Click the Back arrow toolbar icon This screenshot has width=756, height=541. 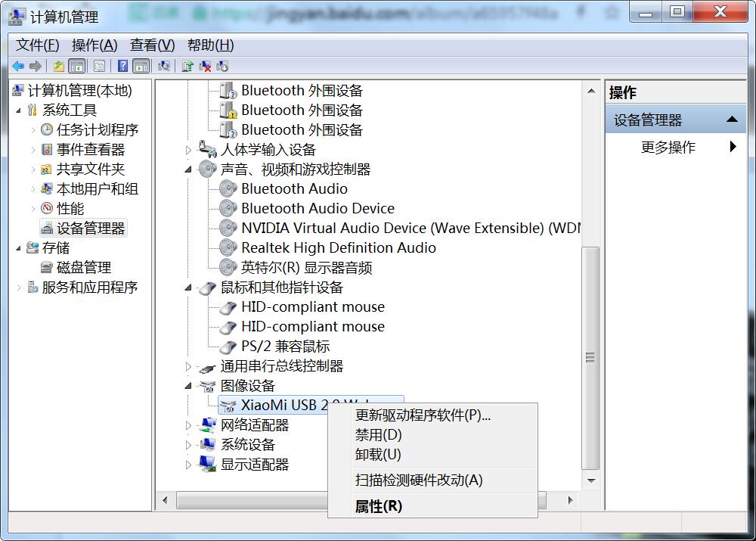(x=18, y=66)
